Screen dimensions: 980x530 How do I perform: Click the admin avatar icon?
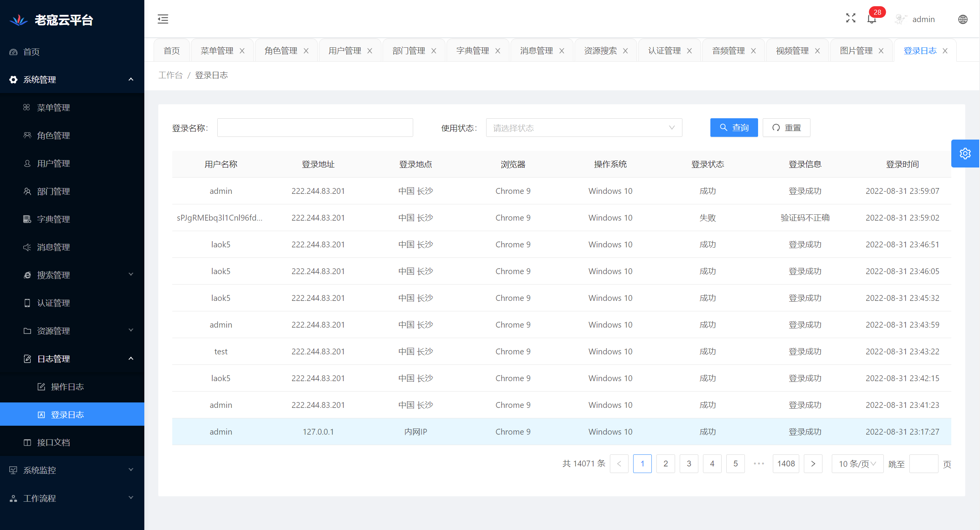point(900,19)
